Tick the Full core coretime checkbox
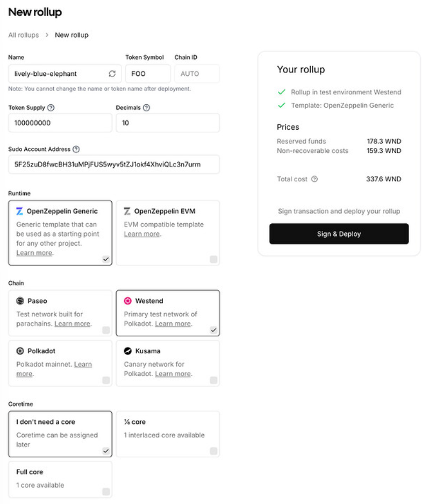Image resolution: width=429 pixels, height=504 pixels. (106, 492)
